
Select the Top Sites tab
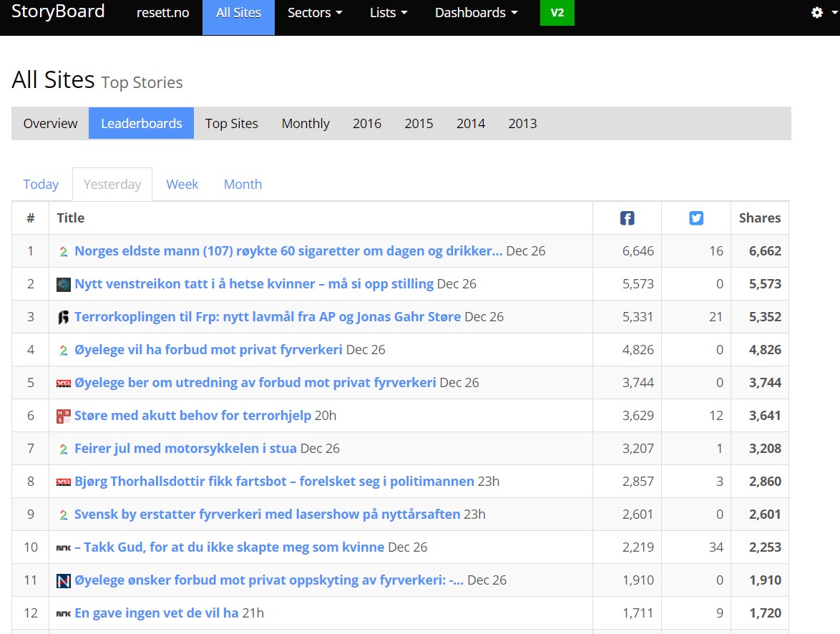[231, 123]
